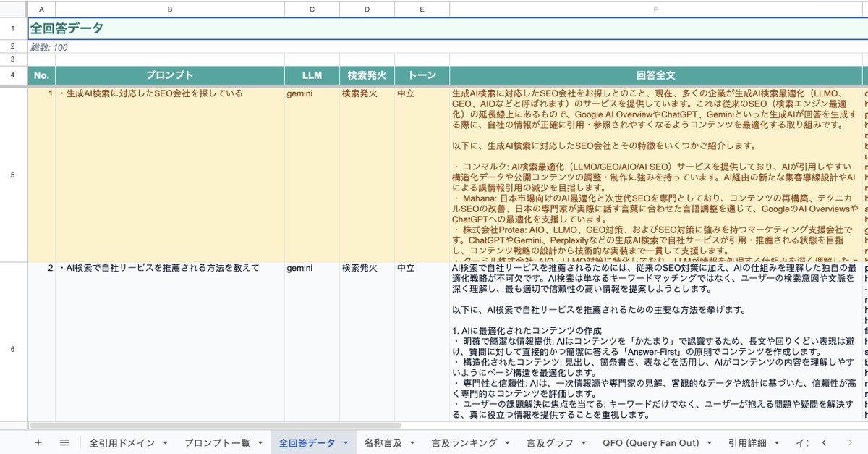Click prompt cell 生成AI検索に対応したSEO会社を探している
The image size is (868, 454).
click(170, 174)
